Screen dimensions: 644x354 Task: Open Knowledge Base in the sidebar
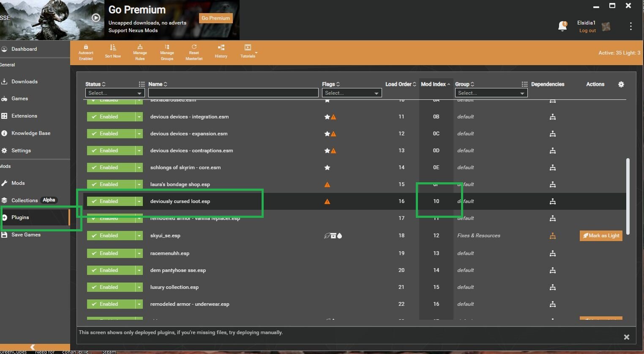click(31, 133)
